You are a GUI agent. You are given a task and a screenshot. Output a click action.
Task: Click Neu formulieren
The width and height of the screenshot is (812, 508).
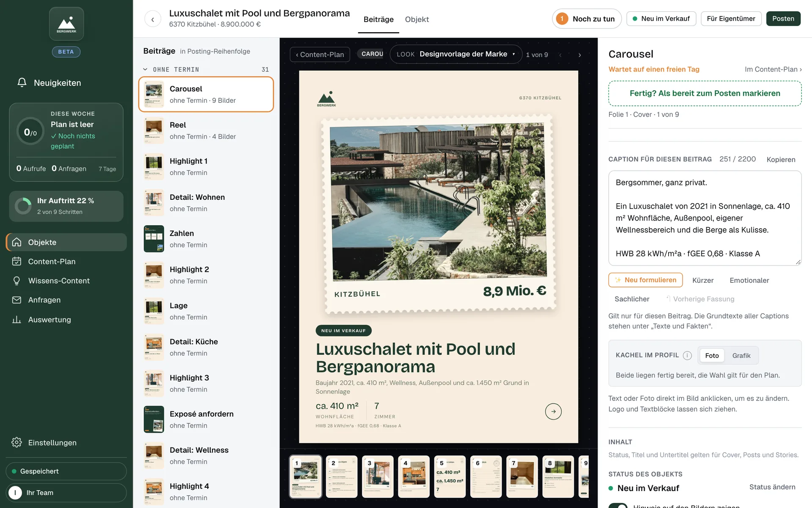point(645,280)
